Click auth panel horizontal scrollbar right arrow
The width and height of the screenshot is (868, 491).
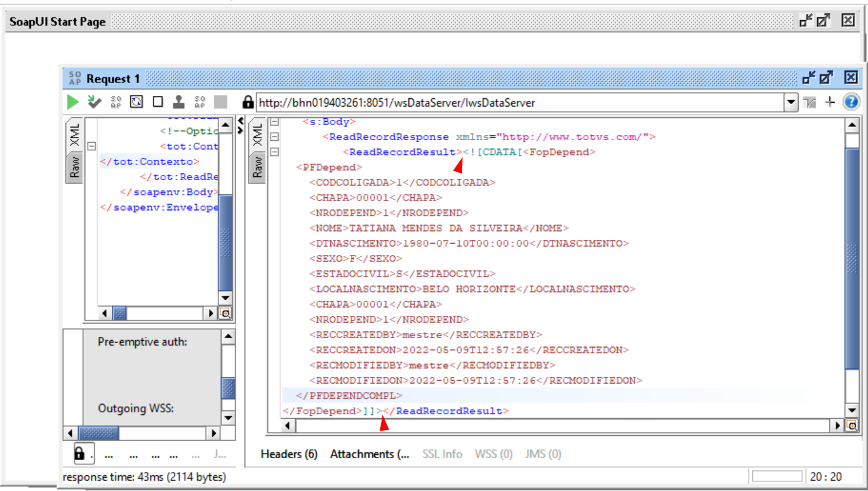(213, 433)
